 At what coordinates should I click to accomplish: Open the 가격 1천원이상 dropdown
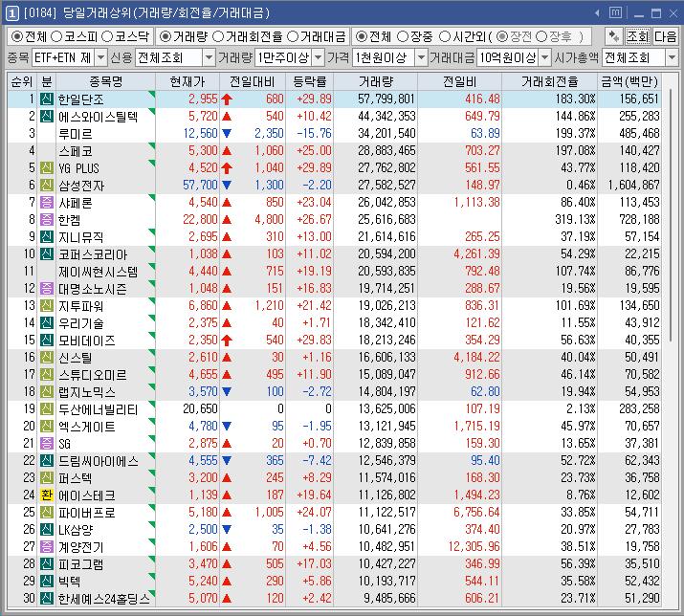421,57
